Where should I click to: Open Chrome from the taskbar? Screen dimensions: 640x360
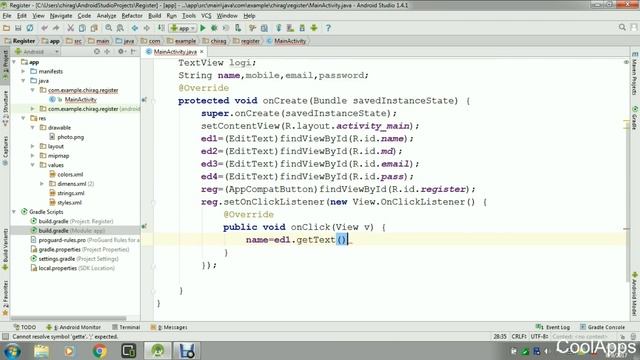coord(99,351)
